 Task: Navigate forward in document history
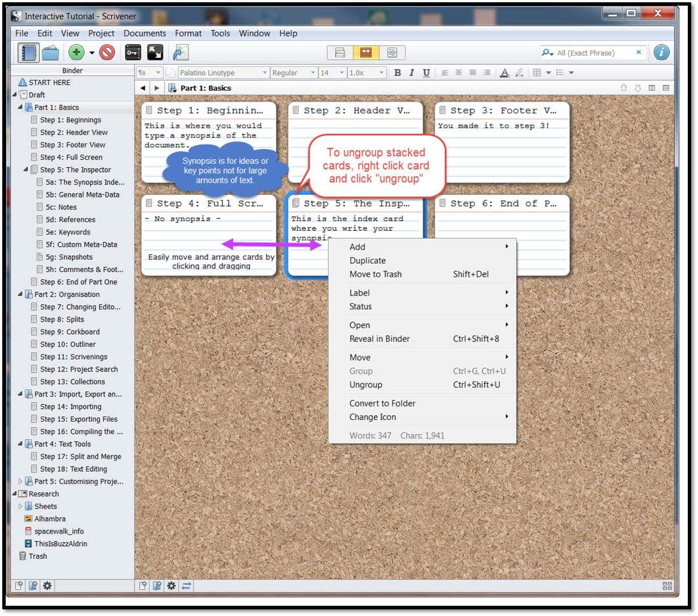click(157, 88)
